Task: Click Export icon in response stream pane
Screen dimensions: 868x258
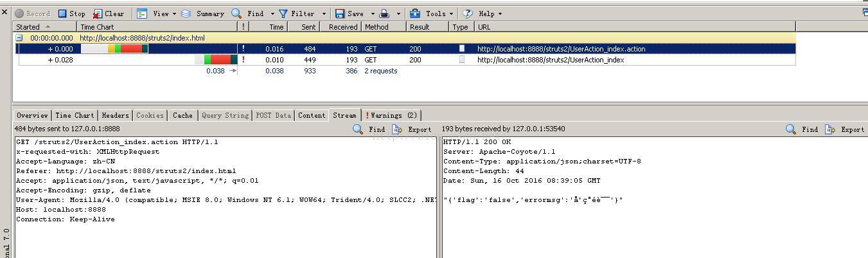Action: 830,129
